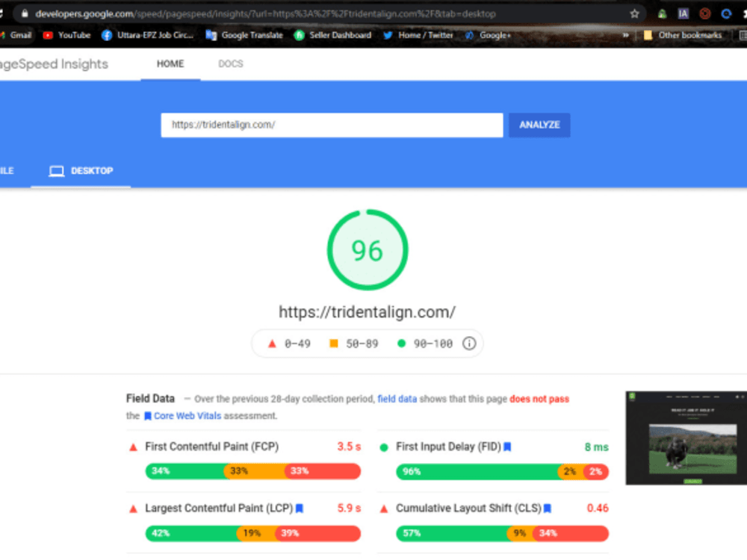Click the bookmark star icon in address bar
Screen dimensions: 747x560
(x=634, y=13)
